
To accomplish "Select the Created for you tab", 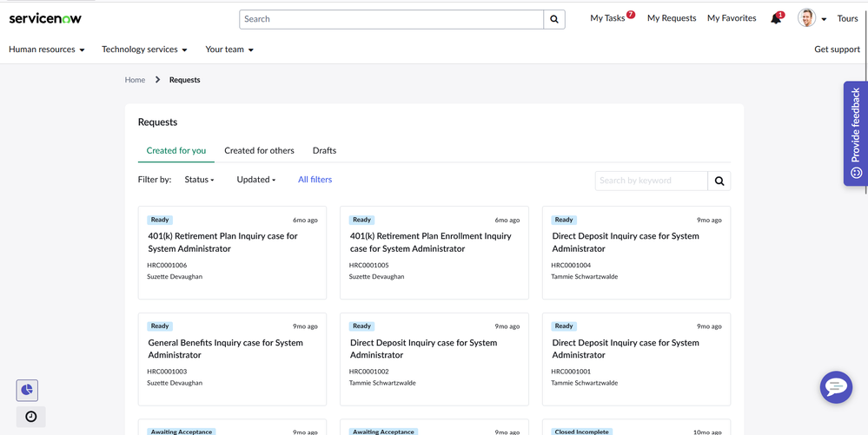I will click(176, 150).
